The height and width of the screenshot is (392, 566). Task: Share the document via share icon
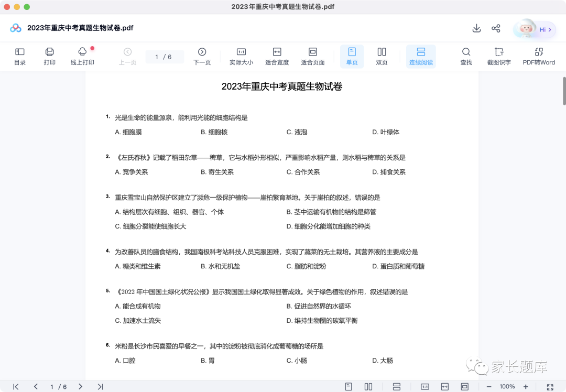(496, 28)
